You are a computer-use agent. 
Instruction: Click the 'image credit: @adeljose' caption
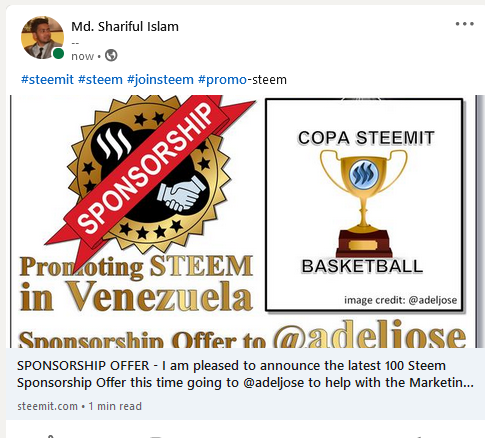click(400, 300)
